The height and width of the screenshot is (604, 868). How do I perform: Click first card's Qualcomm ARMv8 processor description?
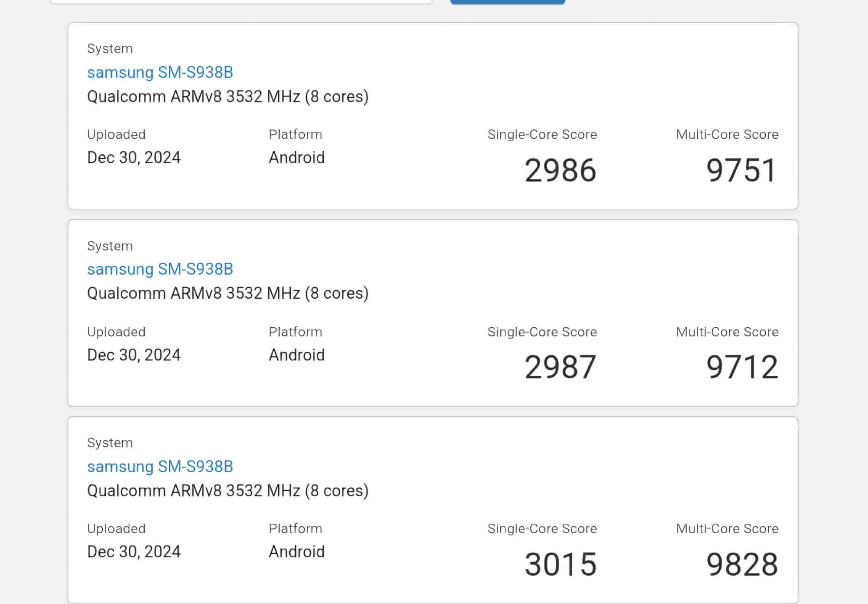227,97
